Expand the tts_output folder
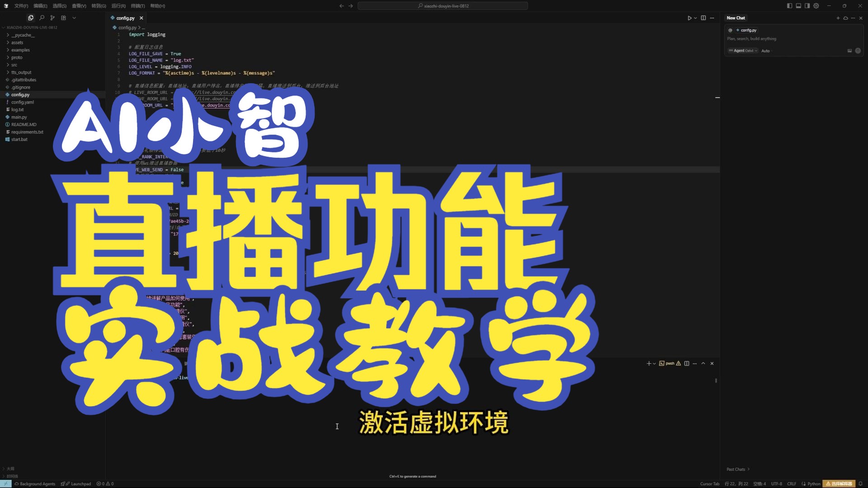Screen dimensions: 868x488 pos(21,72)
